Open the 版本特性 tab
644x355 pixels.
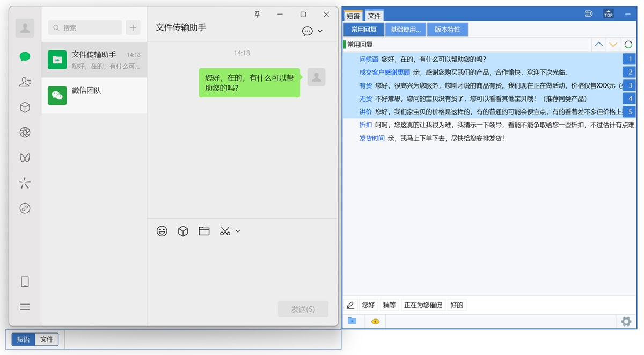pos(447,29)
